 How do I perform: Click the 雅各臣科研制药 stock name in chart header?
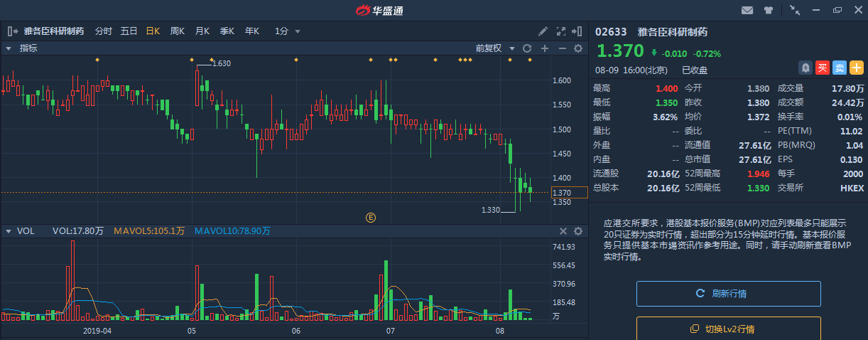54,31
